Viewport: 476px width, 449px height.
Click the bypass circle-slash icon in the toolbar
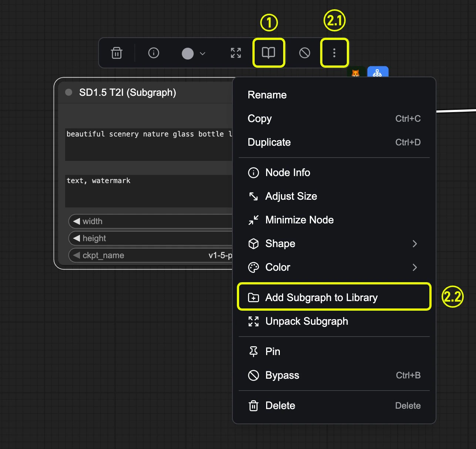point(304,53)
